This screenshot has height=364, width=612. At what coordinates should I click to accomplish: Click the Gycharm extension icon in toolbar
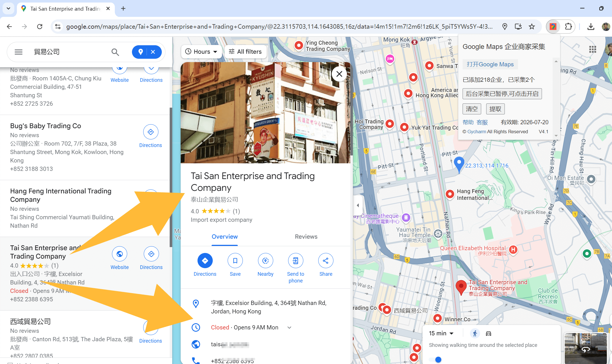(x=553, y=27)
